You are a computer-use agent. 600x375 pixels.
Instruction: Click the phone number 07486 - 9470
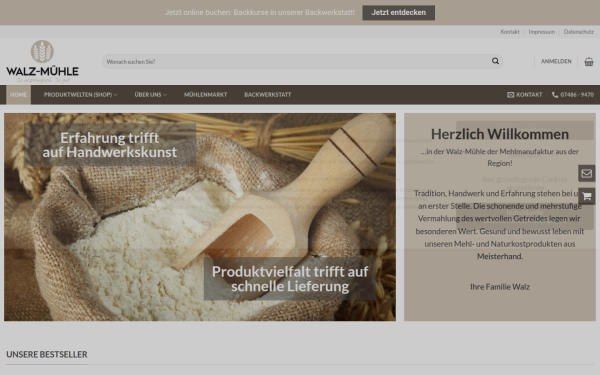tap(577, 95)
